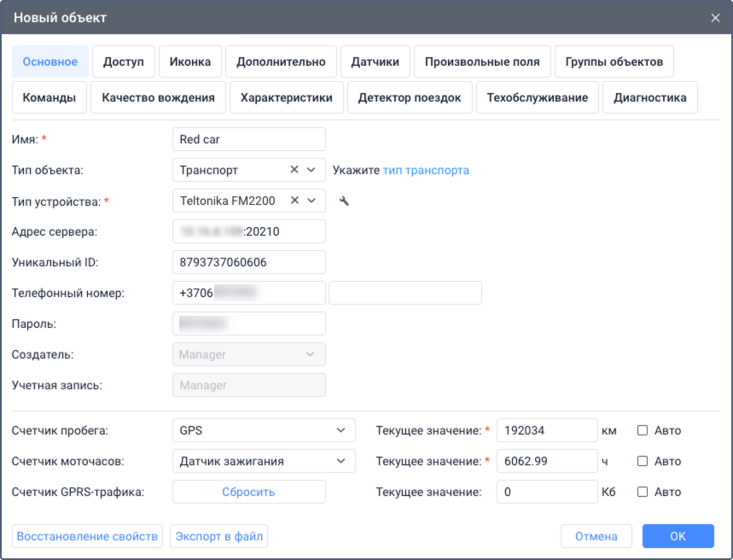733x560 pixels.
Task: Enable Авто for mileage counter
Action: click(x=643, y=430)
